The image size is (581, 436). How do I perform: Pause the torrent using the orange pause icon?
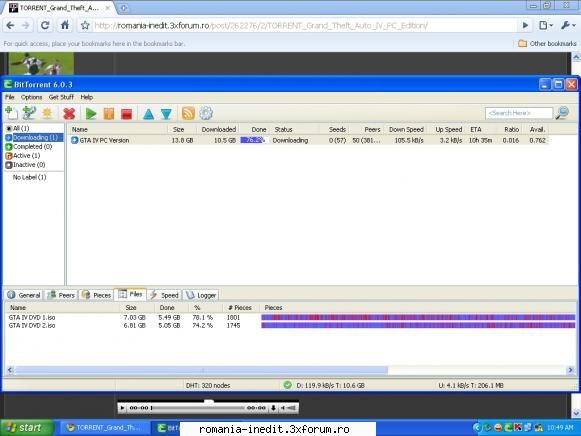pyautogui.click(x=109, y=113)
